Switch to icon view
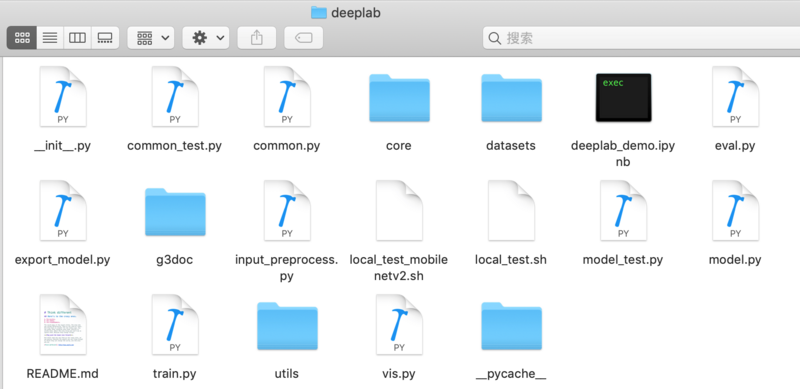This screenshot has height=389, width=800. tap(22, 38)
